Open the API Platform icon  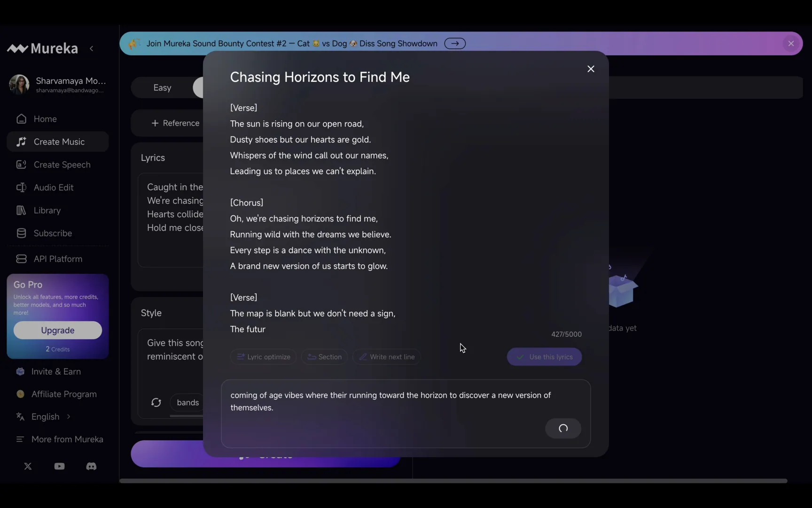(21, 259)
